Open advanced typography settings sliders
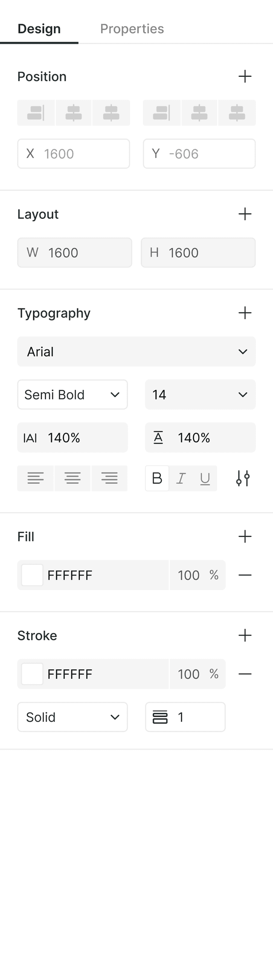The width and height of the screenshot is (273, 980). (x=243, y=478)
